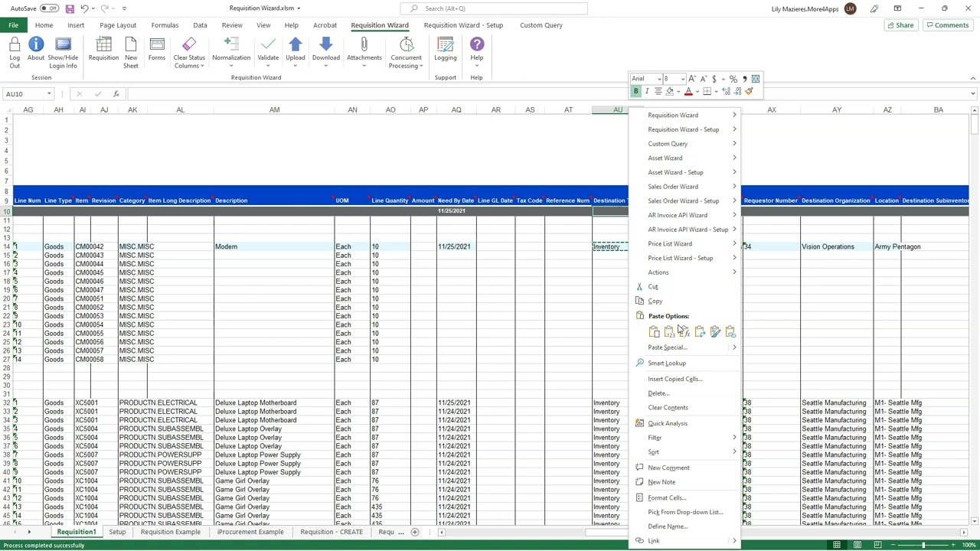Pick fill color bucket in mini toolbar
The image size is (980, 551).
pos(670,92)
